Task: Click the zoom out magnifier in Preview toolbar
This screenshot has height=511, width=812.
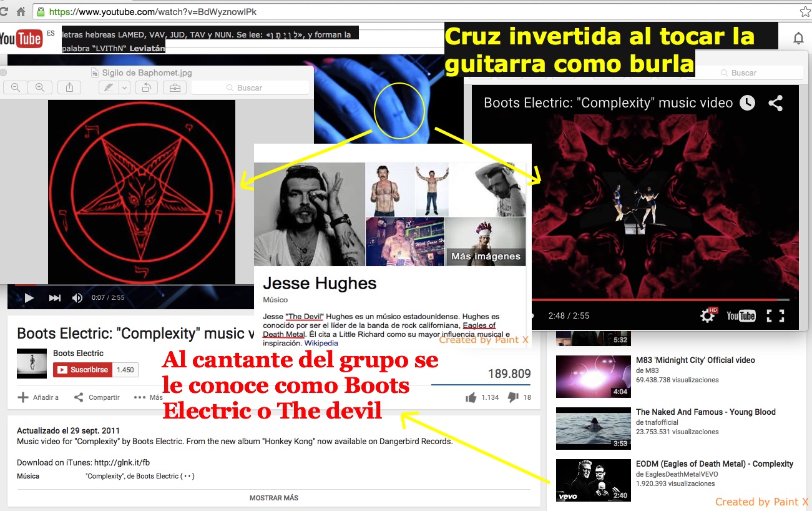Action: click(16, 87)
